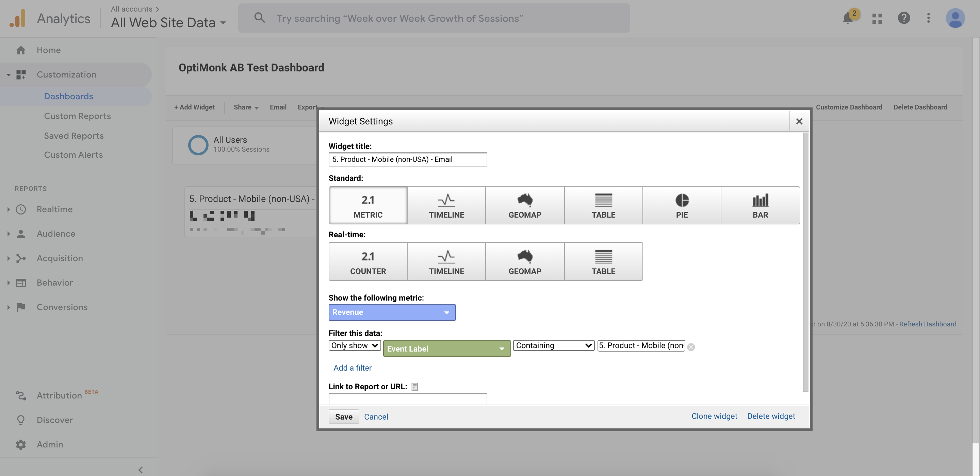Screen dimensions: 980x476
Task: Click the Analytics logo
Action: coord(18,18)
